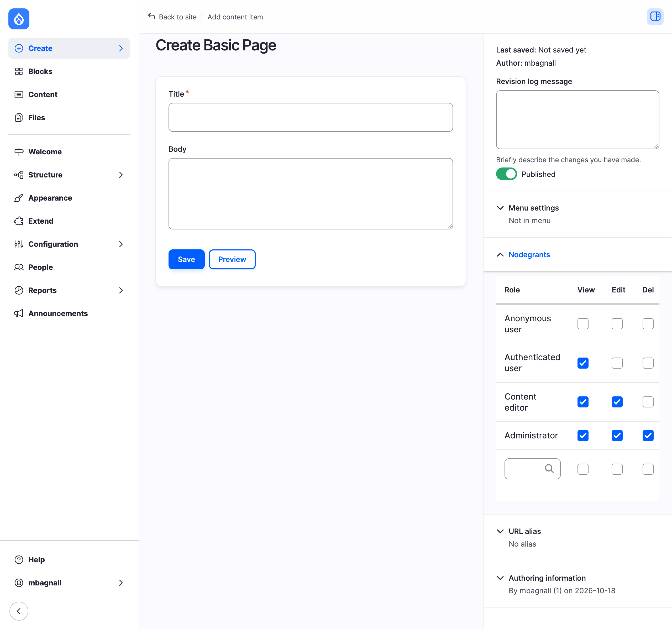Click the Blocks grid icon

[x=19, y=71]
